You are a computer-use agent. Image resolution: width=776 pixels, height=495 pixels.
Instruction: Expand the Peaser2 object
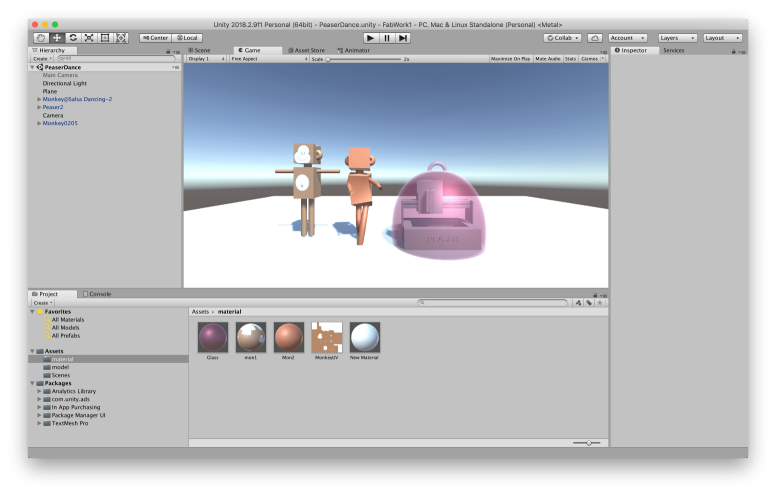tap(39, 107)
